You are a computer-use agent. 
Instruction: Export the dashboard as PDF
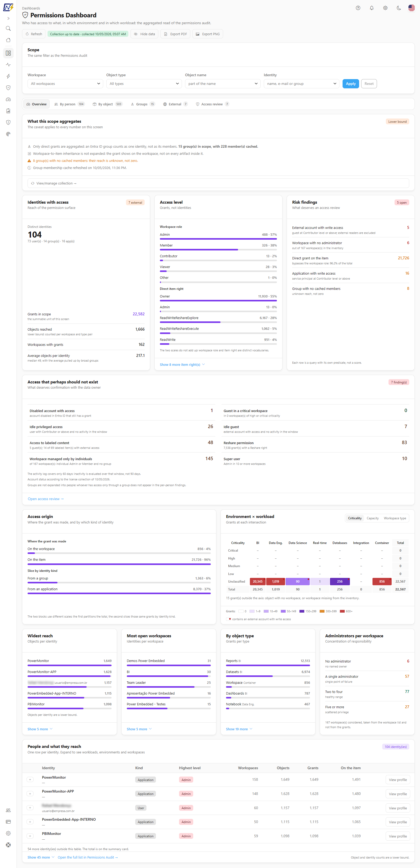pos(175,34)
